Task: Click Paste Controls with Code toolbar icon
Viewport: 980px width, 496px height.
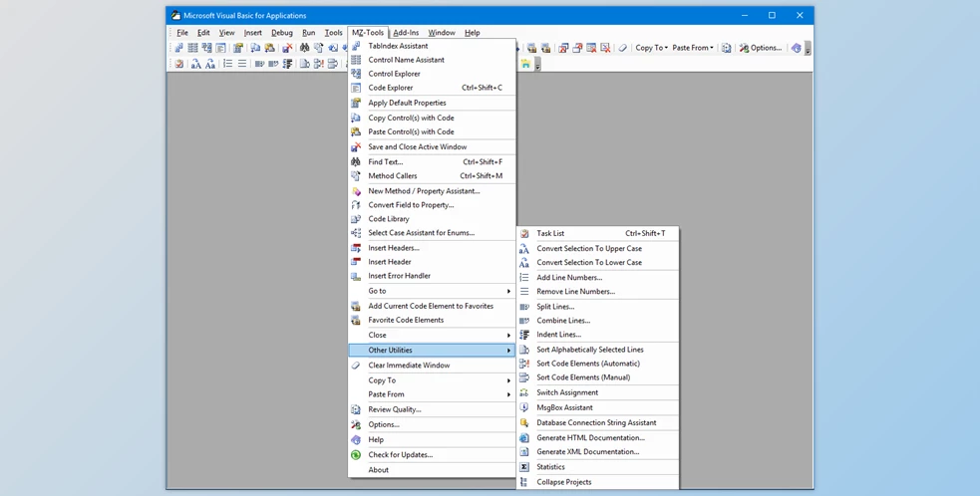Action: coord(269,48)
